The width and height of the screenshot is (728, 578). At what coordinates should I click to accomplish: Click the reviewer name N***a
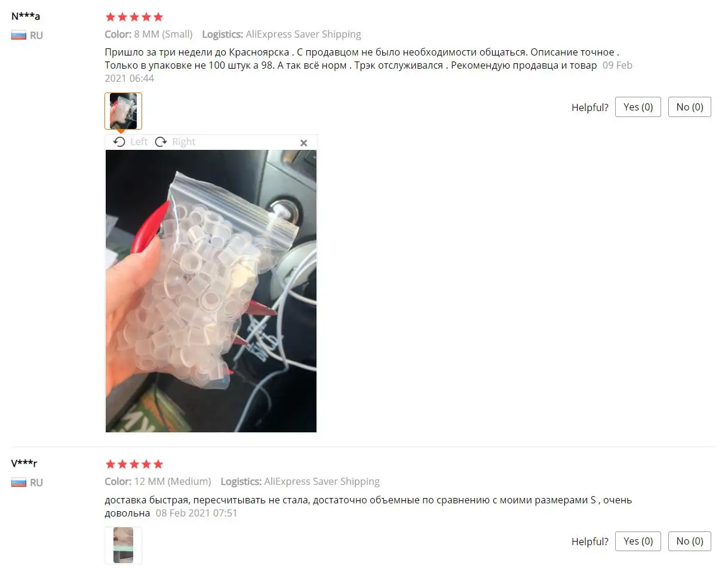(26, 16)
